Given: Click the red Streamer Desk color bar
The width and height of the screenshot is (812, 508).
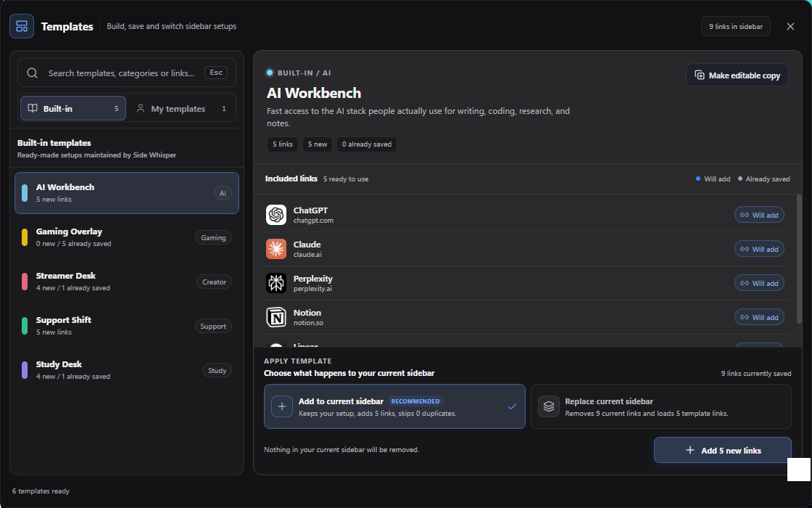Looking at the screenshot, I should point(25,282).
